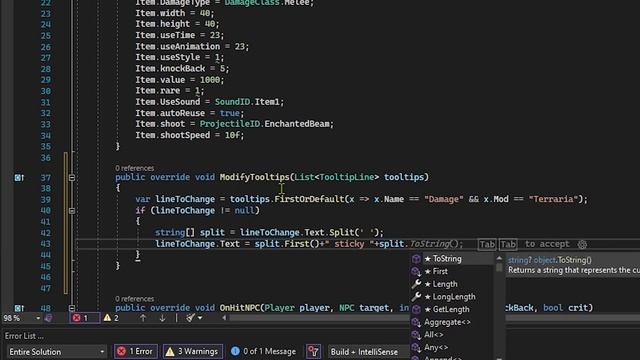The height and width of the screenshot is (360, 640).
Task: Click the editor warning count indicator showing 2
Action: 111,318
